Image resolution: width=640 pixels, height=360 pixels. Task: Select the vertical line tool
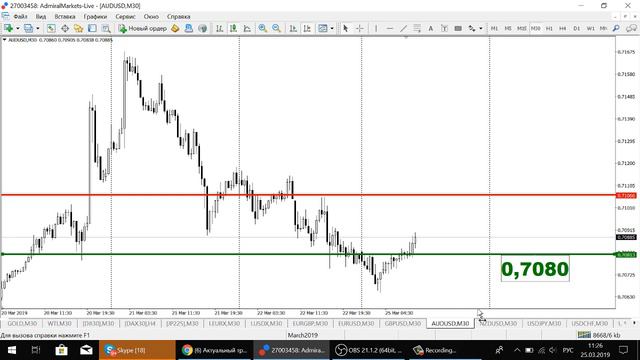click(x=376, y=28)
